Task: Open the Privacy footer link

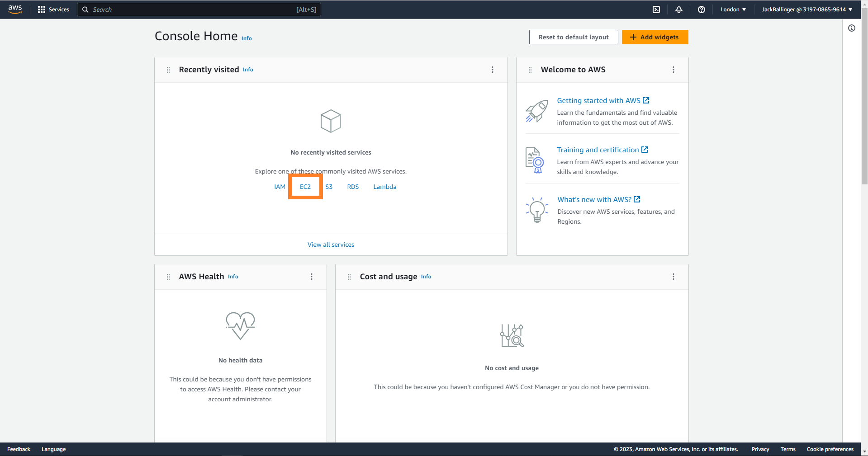Action: click(760, 449)
